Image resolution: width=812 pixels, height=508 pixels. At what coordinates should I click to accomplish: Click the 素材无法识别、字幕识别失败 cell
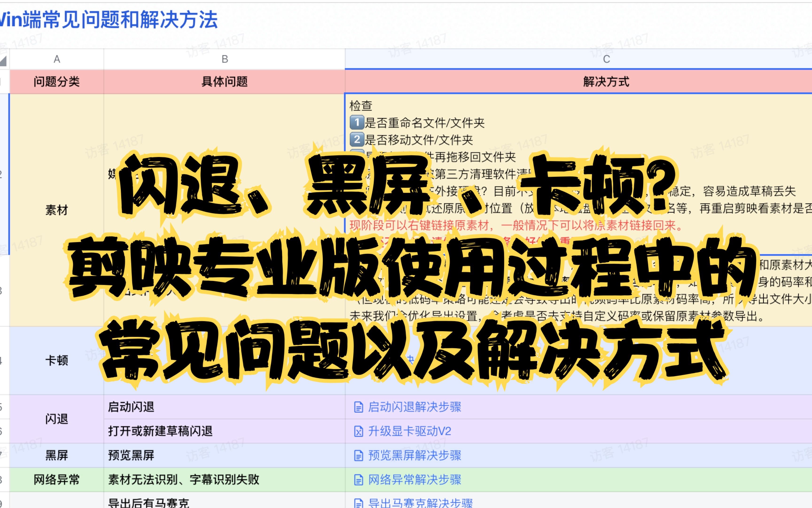(224, 480)
